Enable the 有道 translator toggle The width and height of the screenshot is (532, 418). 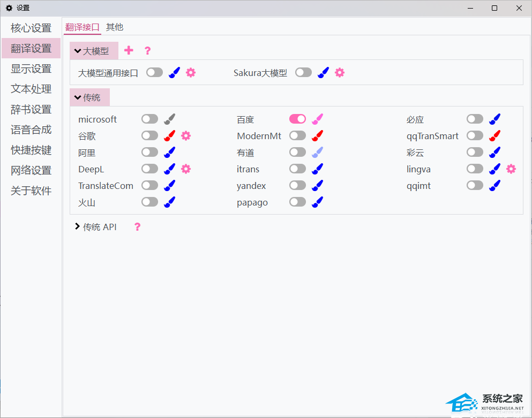pyautogui.click(x=298, y=152)
